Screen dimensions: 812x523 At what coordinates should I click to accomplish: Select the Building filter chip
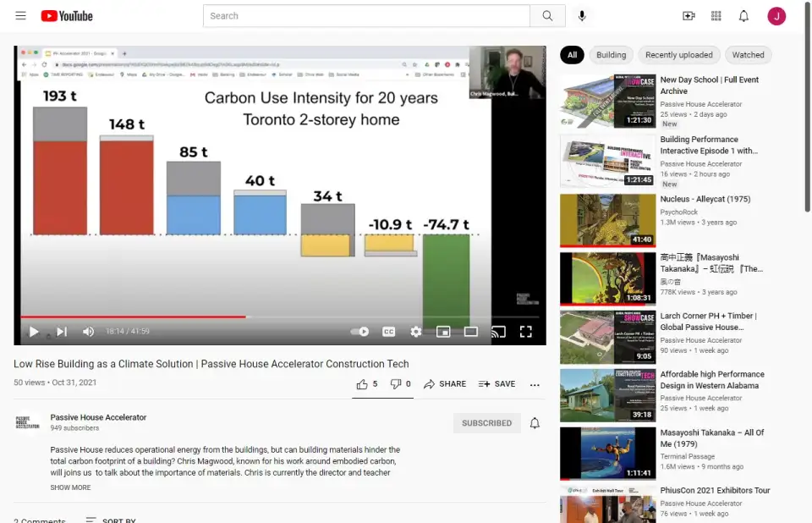point(611,55)
